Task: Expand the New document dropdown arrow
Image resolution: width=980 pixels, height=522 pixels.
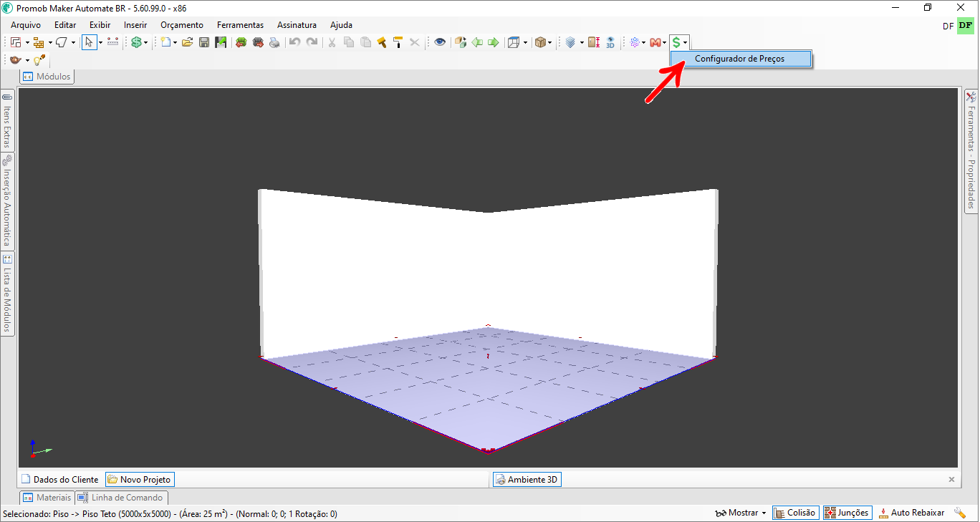Action: click(175, 43)
